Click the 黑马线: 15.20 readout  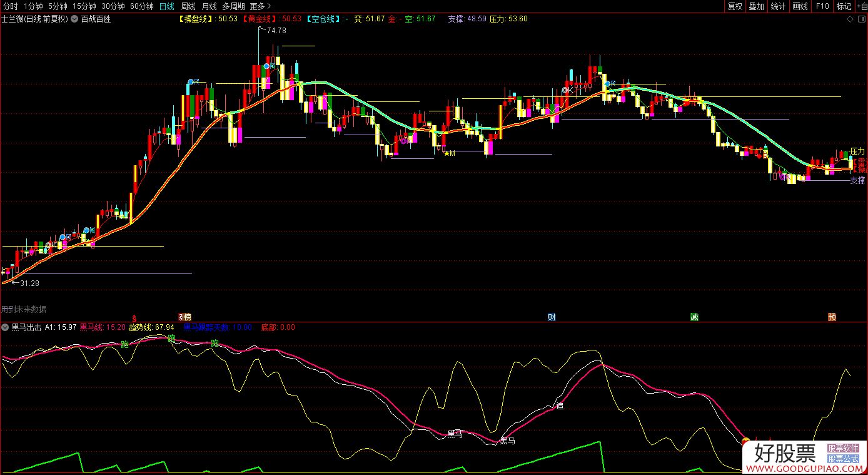(x=103, y=327)
